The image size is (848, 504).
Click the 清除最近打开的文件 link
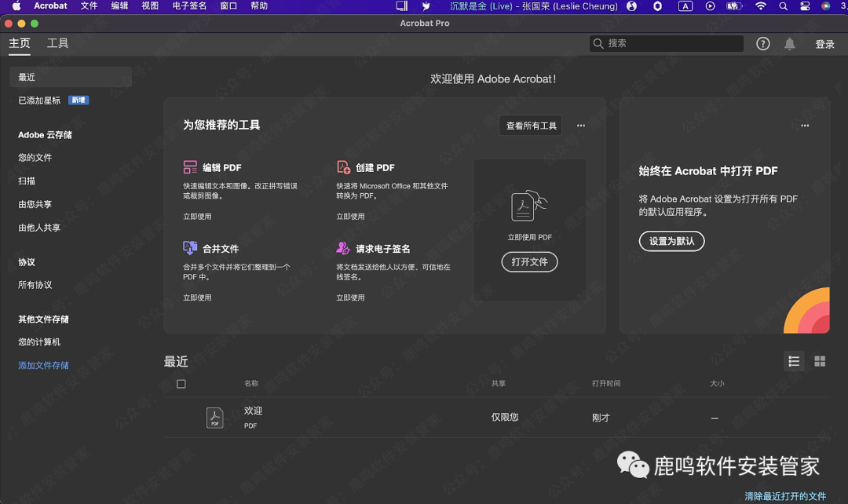(x=785, y=495)
